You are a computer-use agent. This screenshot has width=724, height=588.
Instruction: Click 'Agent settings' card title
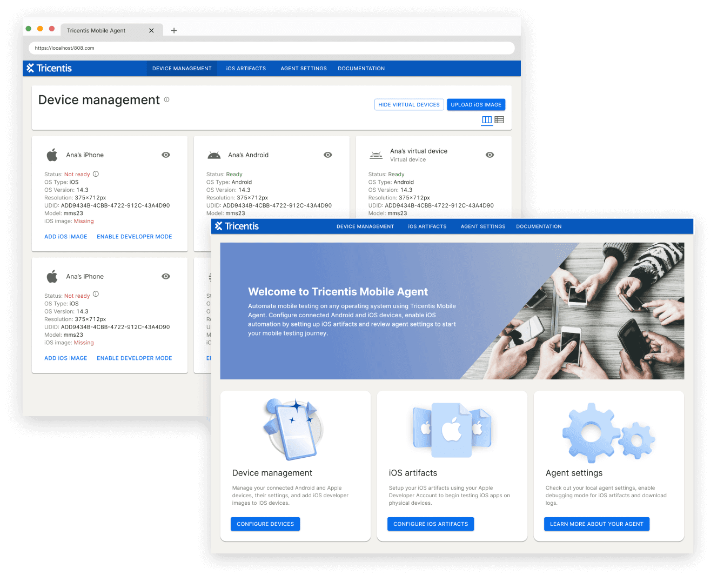tap(574, 473)
